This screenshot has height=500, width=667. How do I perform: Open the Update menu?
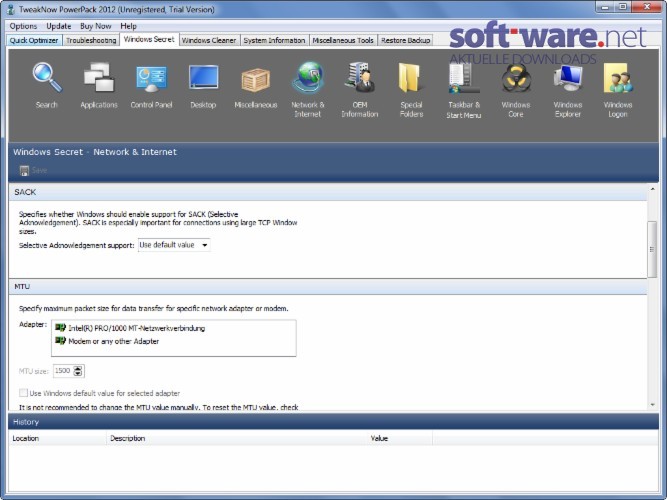click(x=59, y=26)
